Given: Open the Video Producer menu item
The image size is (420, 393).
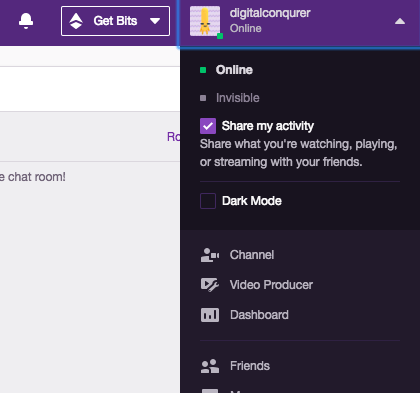Looking at the screenshot, I should pyautogui.click(x=271, y=285).
